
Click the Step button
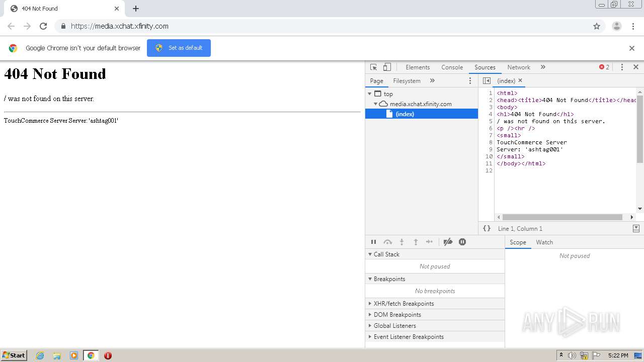(x=429, y=242)
